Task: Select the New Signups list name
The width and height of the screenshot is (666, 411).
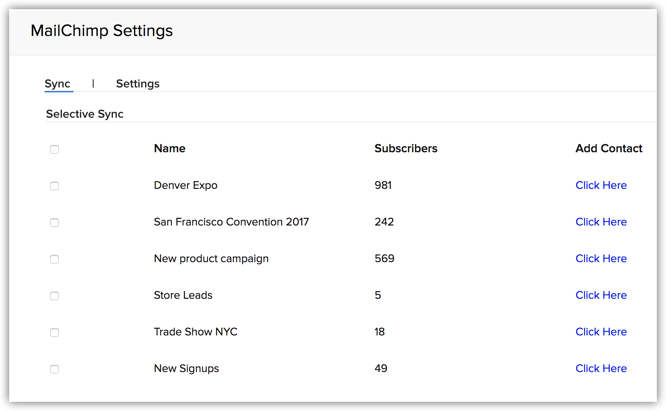Action: pos(186,369)
